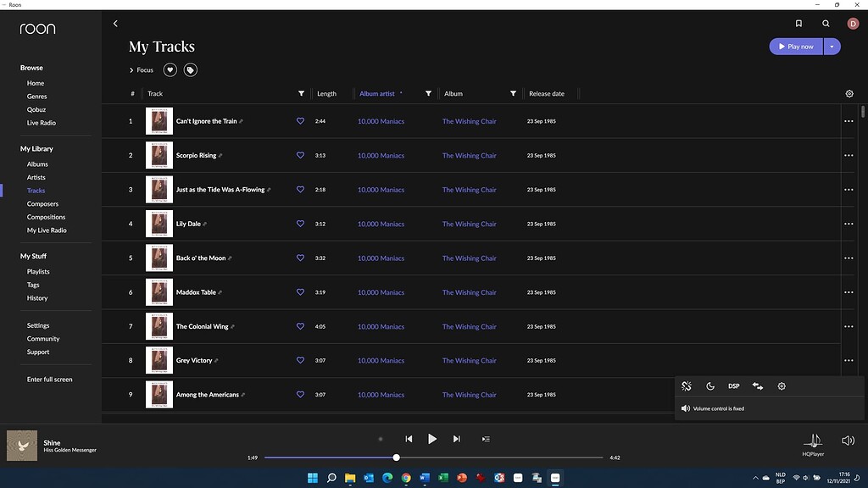Click the HQPlayer audio zone icon
The width and height of the screenshot is (868, 488).
click(812, 441)
